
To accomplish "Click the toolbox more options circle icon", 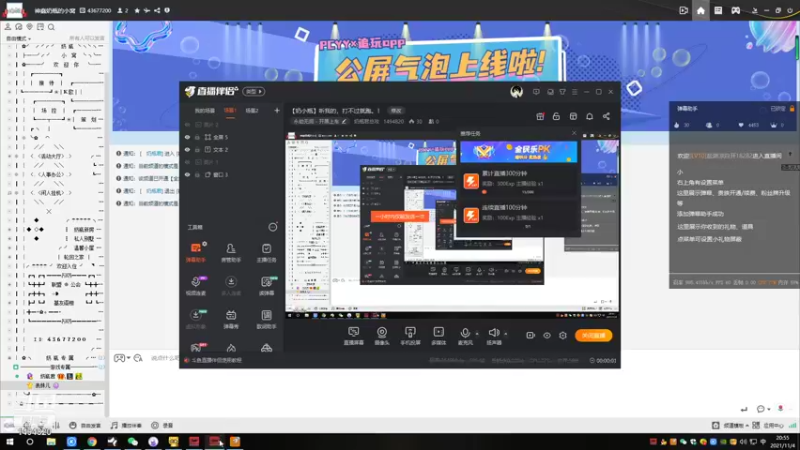I will [273, 227].
